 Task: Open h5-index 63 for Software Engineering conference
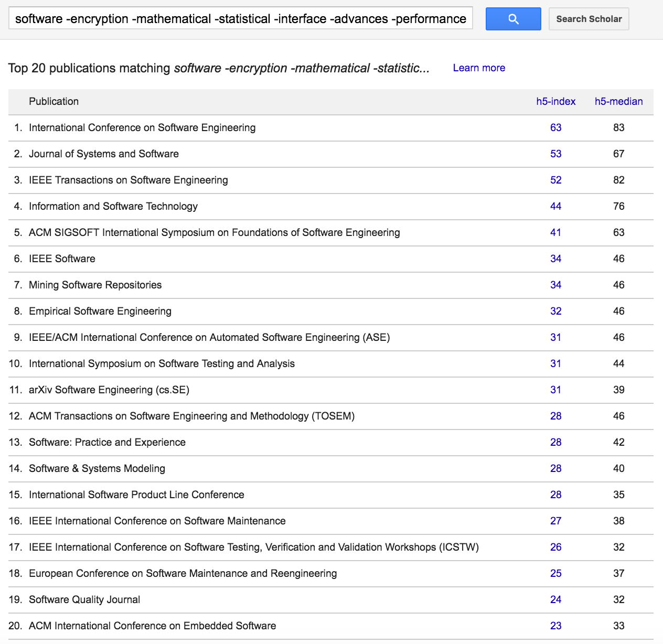click(x=555, y=127)
